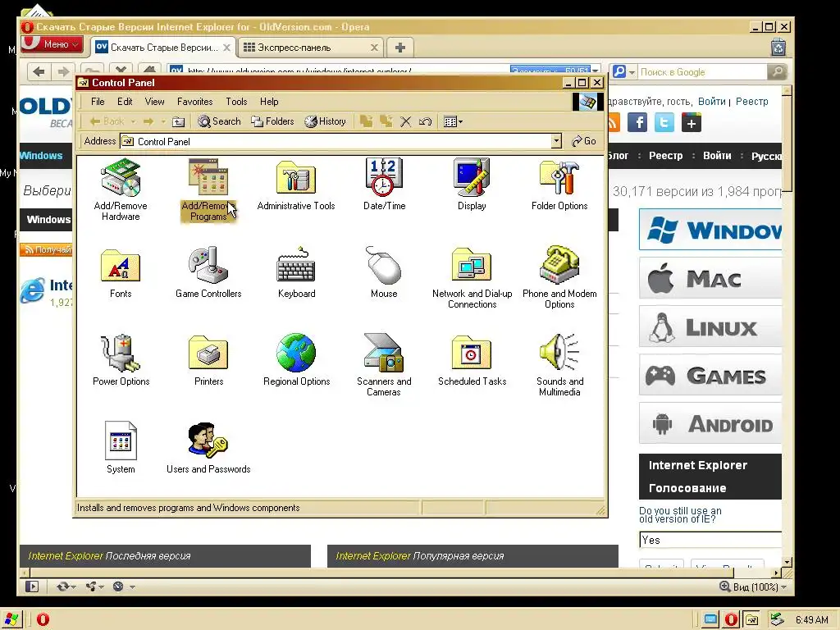Click the Move To toolbar icon
Screen dimensions: 840x630
[366, 121]
